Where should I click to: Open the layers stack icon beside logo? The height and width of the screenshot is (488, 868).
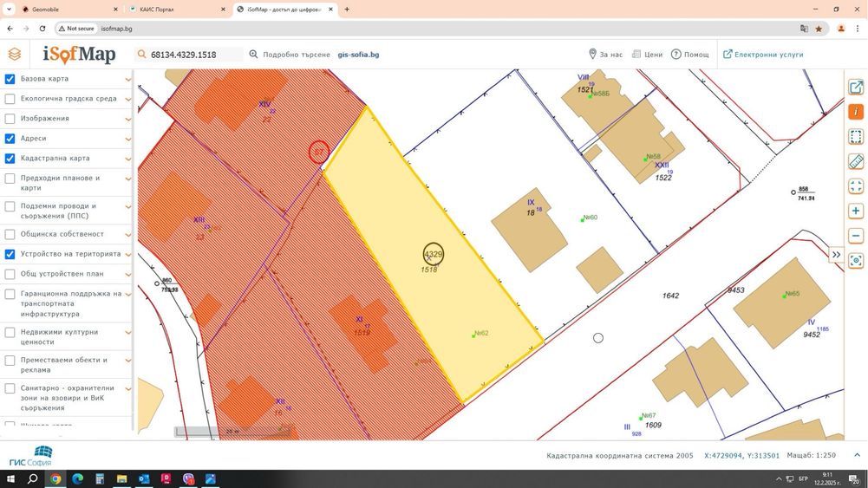[x=15, y=55]
